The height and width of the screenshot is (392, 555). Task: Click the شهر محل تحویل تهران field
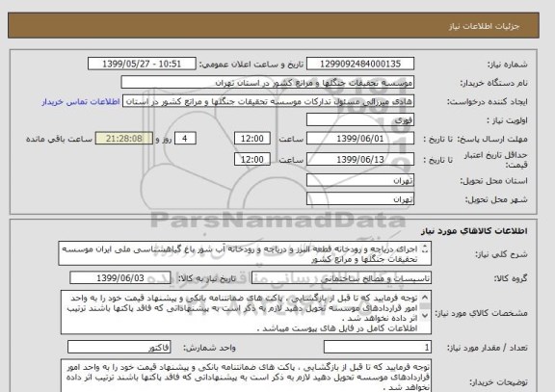360,198
